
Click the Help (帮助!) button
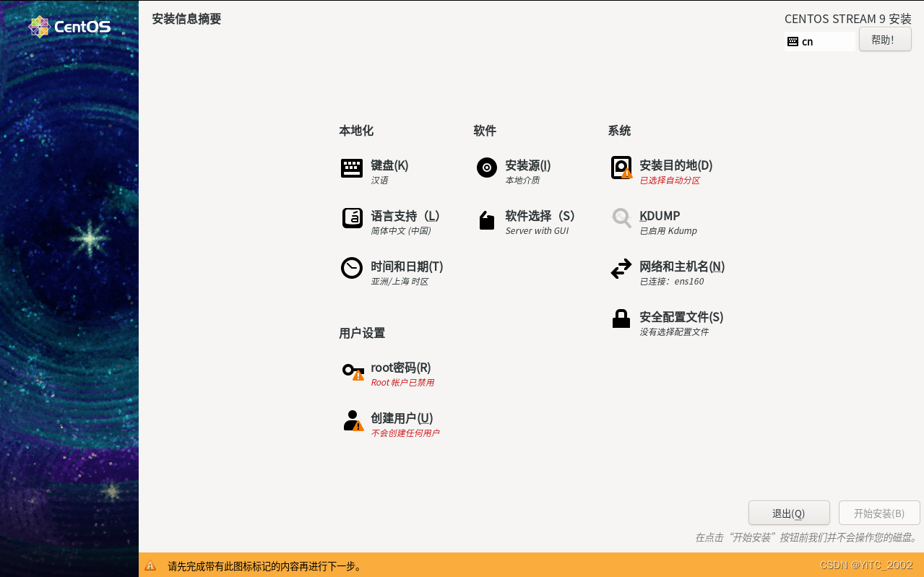coord(885,40)
